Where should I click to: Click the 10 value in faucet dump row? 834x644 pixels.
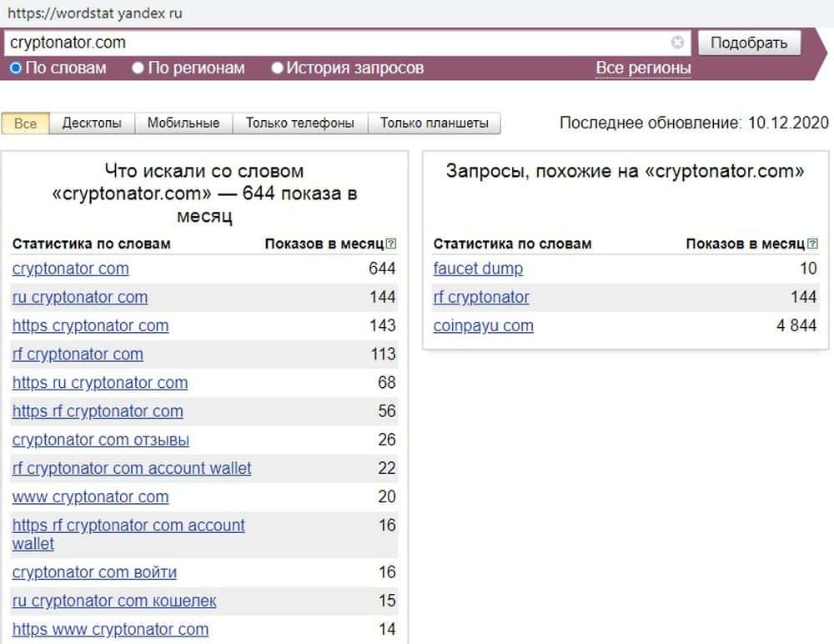808,269
